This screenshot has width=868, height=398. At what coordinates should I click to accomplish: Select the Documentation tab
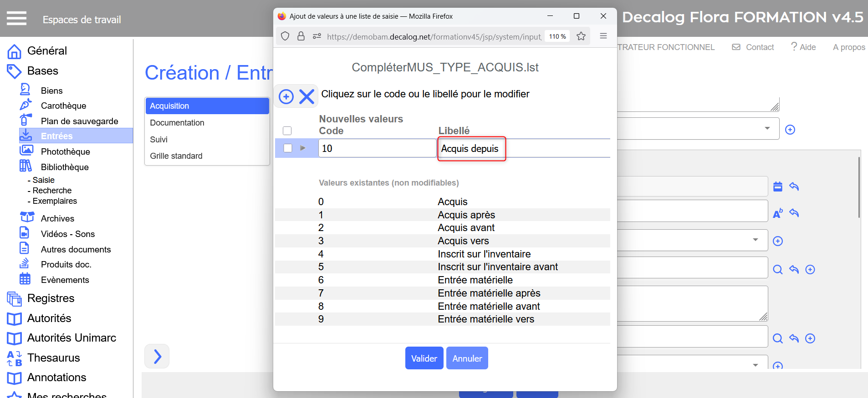click(x=177, y=123)
